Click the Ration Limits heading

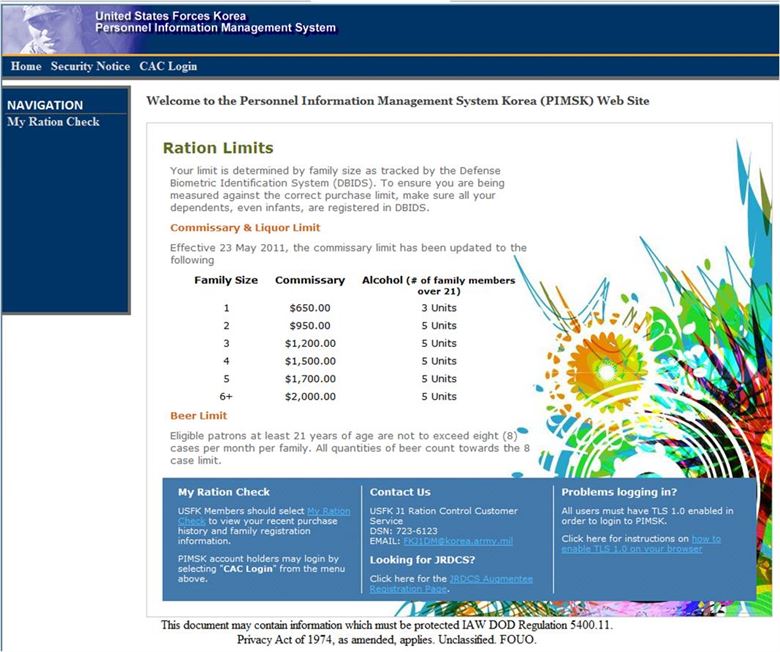218,148
